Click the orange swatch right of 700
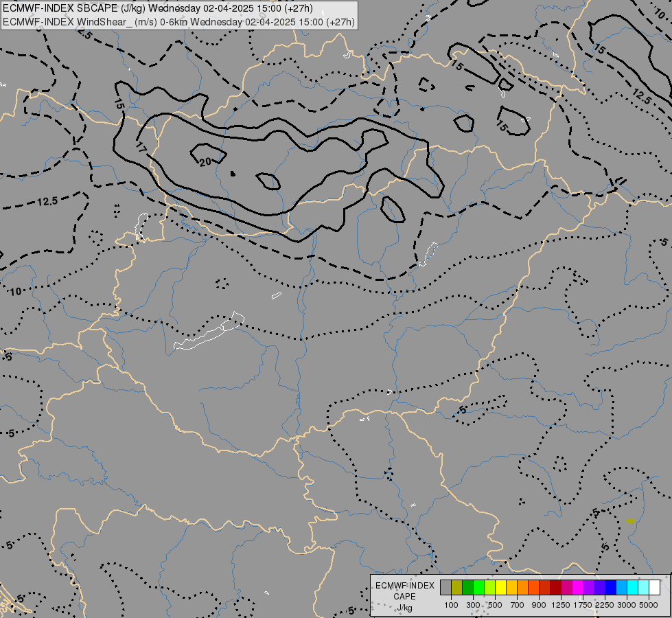 click(x=523, y=588)
